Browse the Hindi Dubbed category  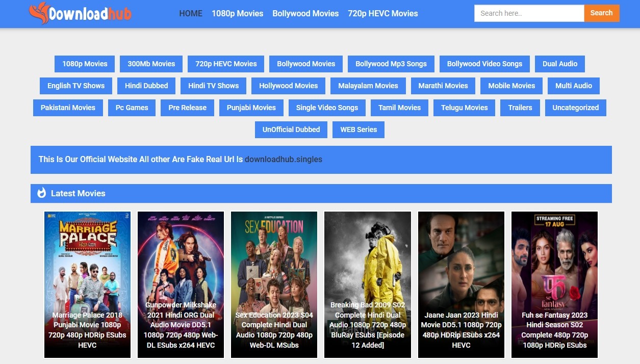tap(146, 86)
